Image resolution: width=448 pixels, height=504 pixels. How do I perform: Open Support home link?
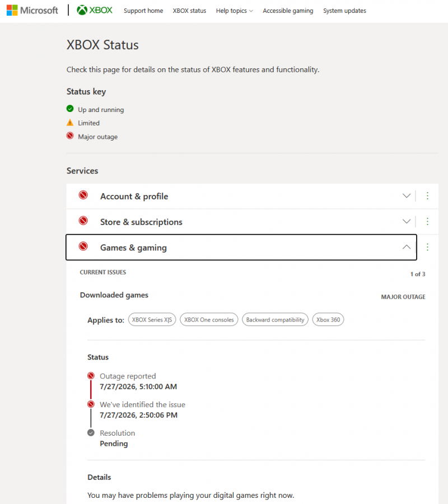[x=143, y=11]
